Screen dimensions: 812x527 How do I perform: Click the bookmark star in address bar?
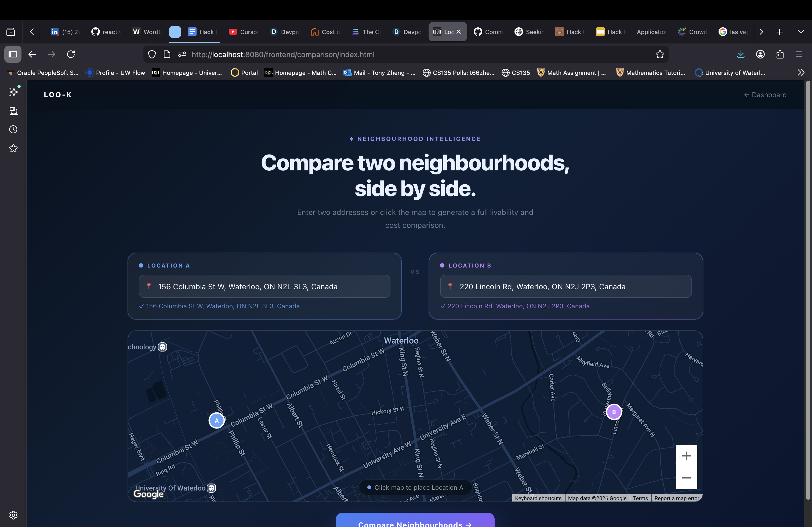660,54
